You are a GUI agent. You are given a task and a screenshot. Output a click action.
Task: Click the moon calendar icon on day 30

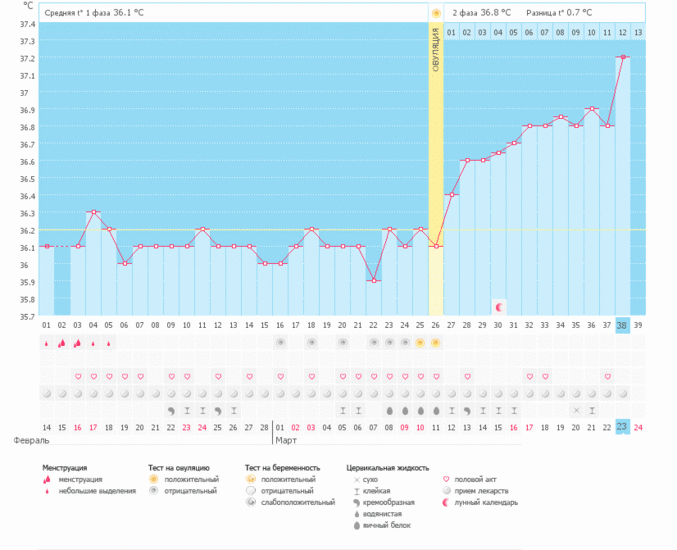[x=499, y=307]
